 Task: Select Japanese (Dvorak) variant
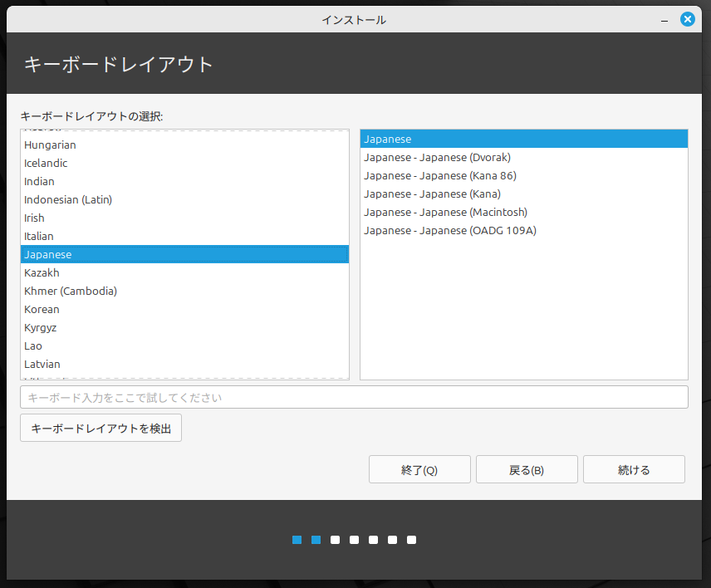click(x=437, y=158)
